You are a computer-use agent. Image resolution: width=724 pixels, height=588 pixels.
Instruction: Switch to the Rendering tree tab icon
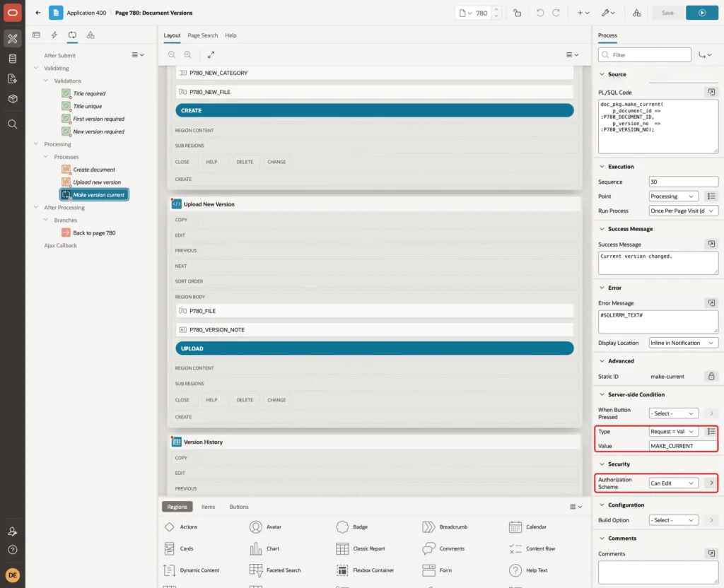(x=37, y=35)
